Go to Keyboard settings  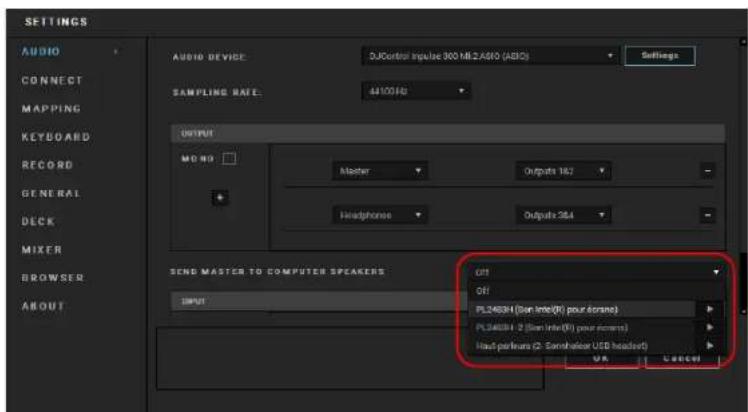coord(56,137)
